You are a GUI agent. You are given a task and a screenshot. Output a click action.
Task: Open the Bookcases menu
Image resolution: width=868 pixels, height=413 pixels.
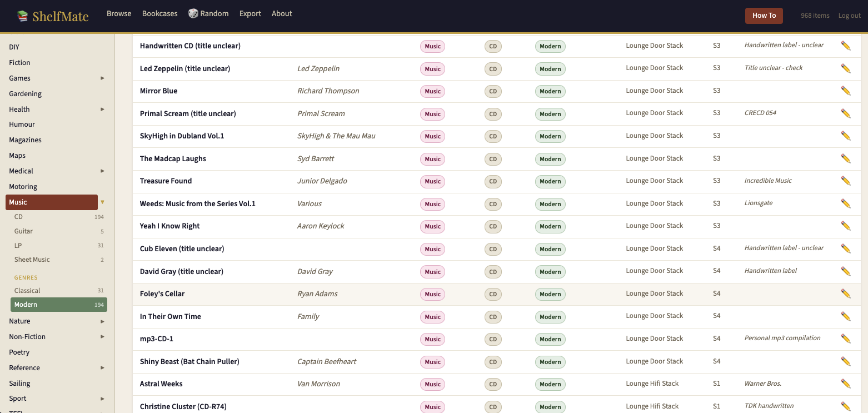tap(160, 13)
